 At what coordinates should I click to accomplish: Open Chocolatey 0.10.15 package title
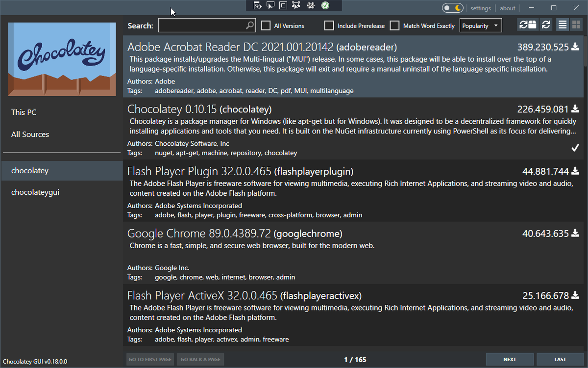tap(199, 109)
